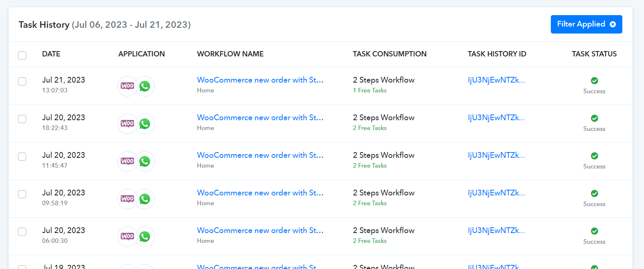Click the WhatsApp icon in the 09:58:19 row

(145, 199)
